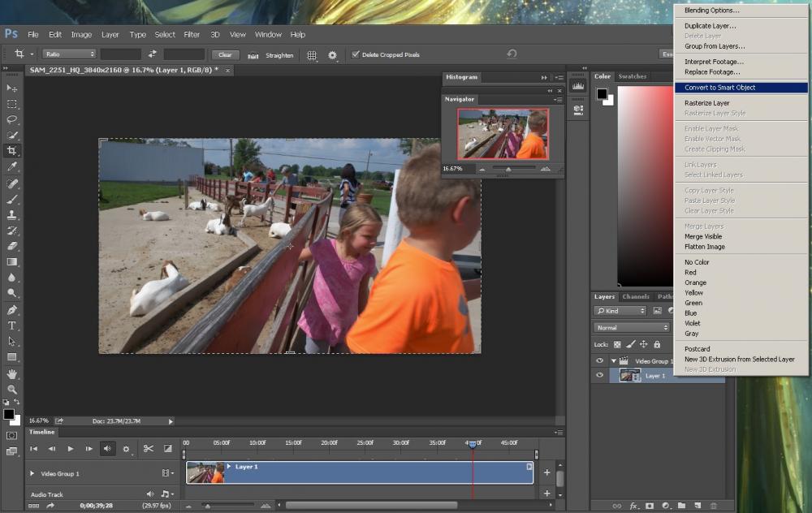Uncheck Delete Cropped Pixels checkbox
The width and height of the screenshot is (812, 513).
(x=355, y=54)
